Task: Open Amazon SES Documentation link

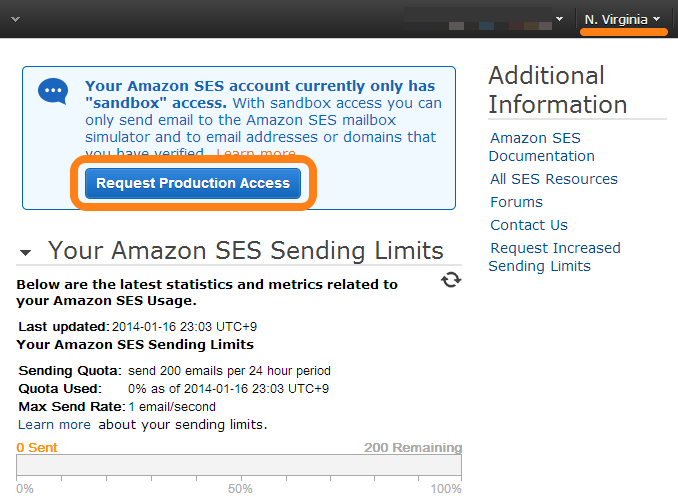Action: (542, 147)
